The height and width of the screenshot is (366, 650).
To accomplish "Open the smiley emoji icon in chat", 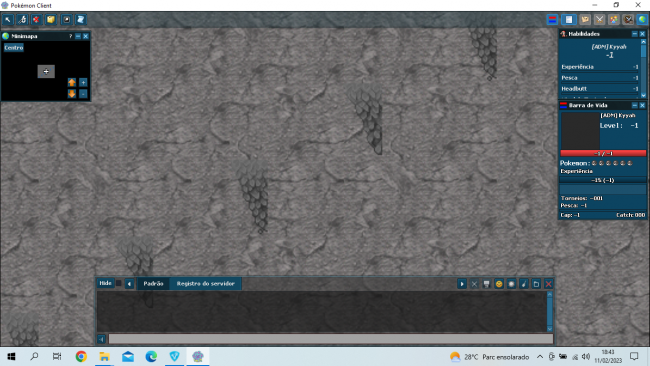I will pos(499,284).
